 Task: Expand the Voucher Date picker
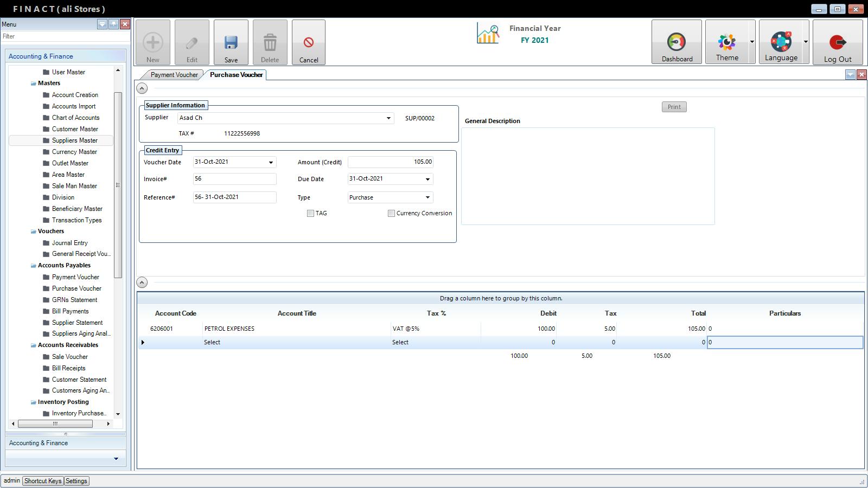271,163
